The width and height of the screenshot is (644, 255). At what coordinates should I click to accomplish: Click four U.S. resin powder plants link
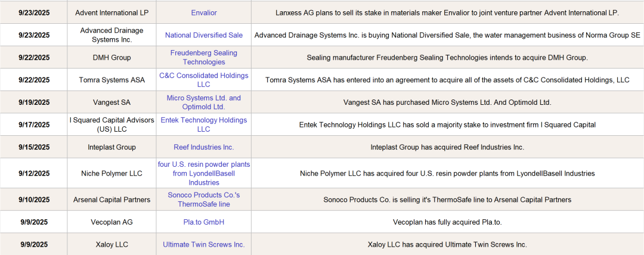(x=204, y=173)
